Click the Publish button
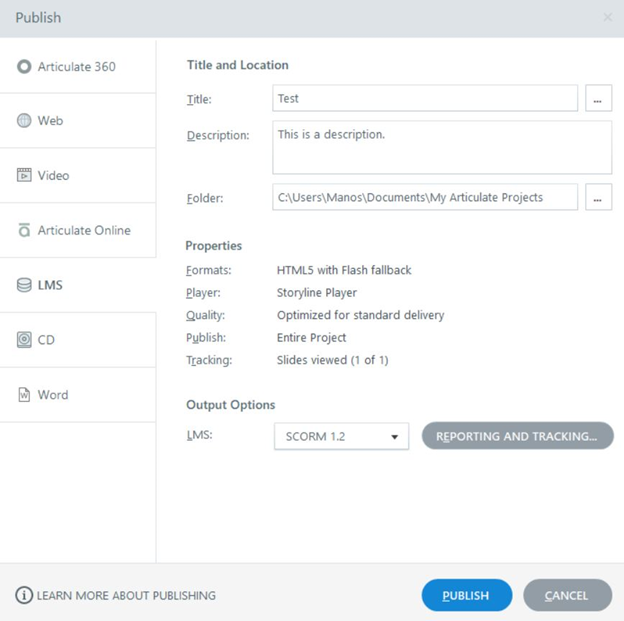 coord(466,596)
